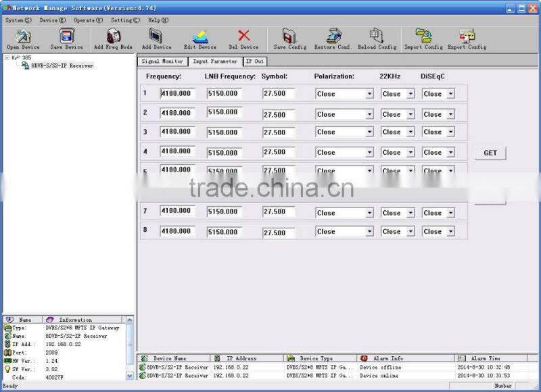The width and height of the screenshot is (541, 392).
Task: Open the 22KHz dropdown for row 3
Action: pyautogui.click(x=410, y=133)
